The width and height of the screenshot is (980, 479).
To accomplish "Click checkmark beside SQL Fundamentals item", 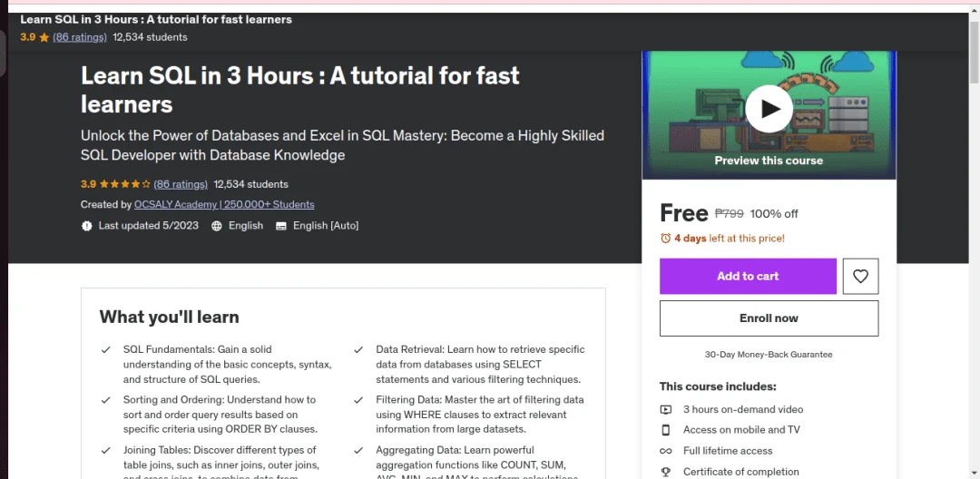I will tap(106, 350).
